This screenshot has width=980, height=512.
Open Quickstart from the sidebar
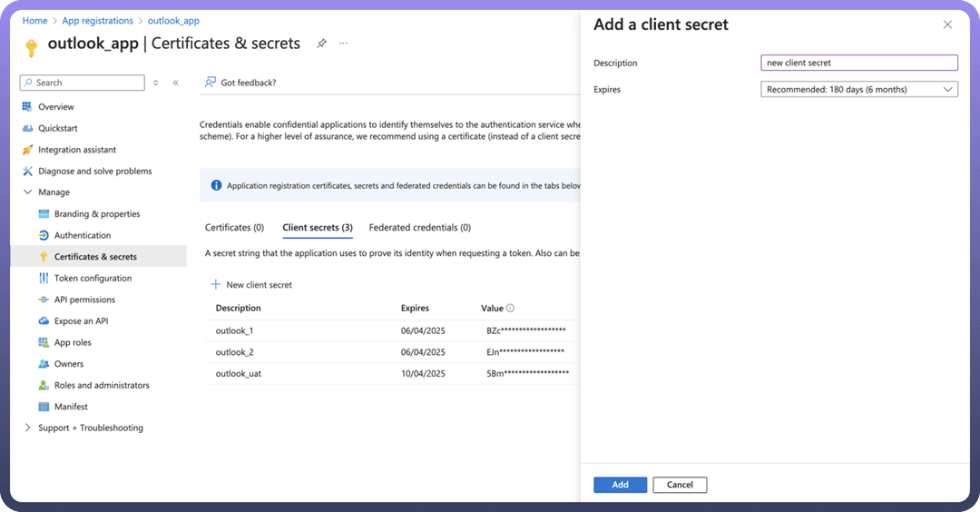56,128
